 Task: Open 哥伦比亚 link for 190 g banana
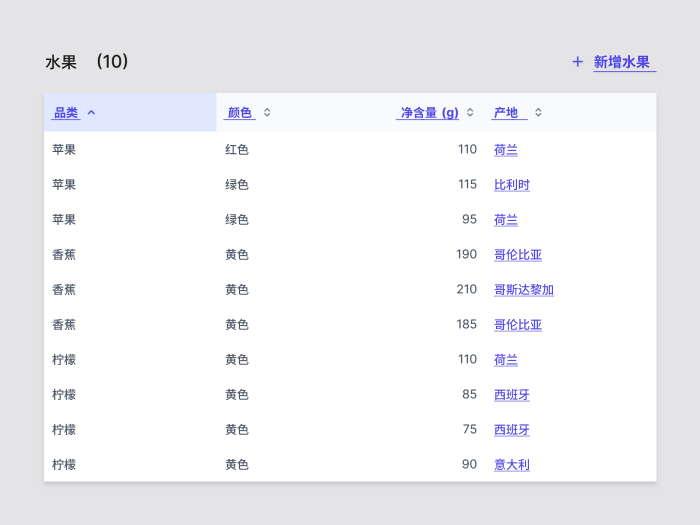click(x=518, y=255)
